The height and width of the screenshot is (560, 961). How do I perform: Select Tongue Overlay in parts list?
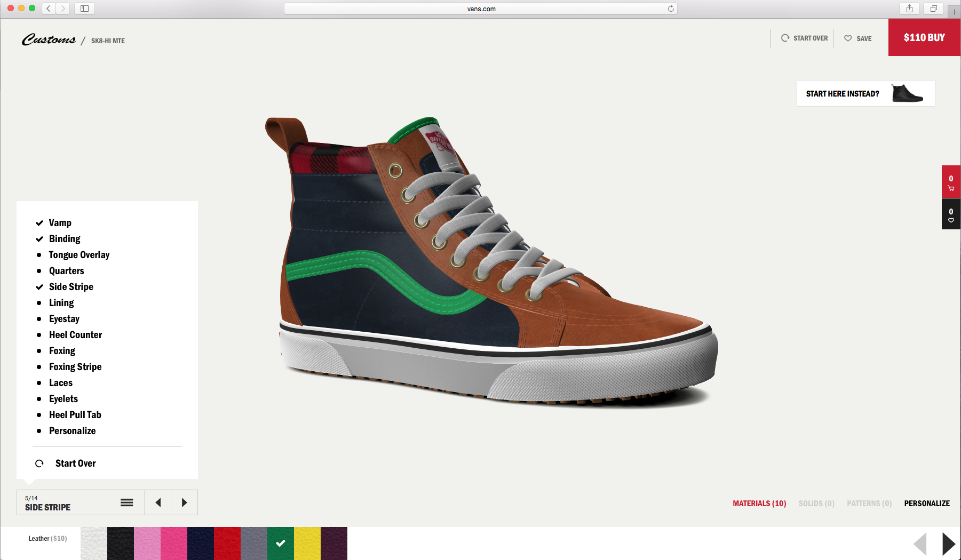click(79, 255)
